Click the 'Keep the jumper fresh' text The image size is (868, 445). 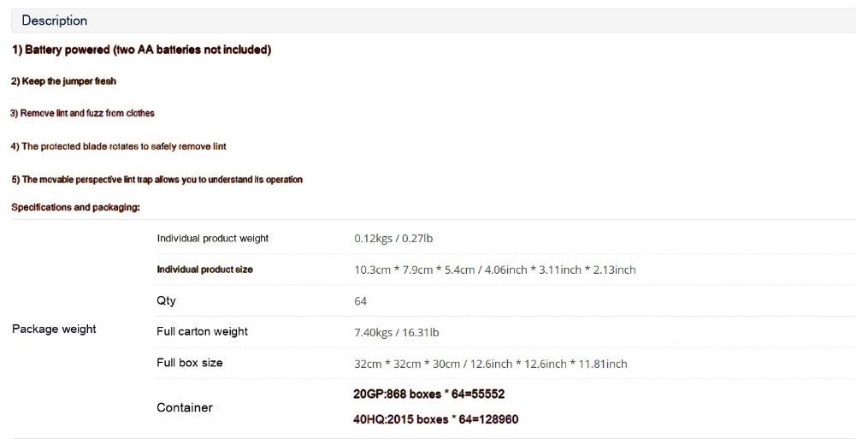[63, 81]
